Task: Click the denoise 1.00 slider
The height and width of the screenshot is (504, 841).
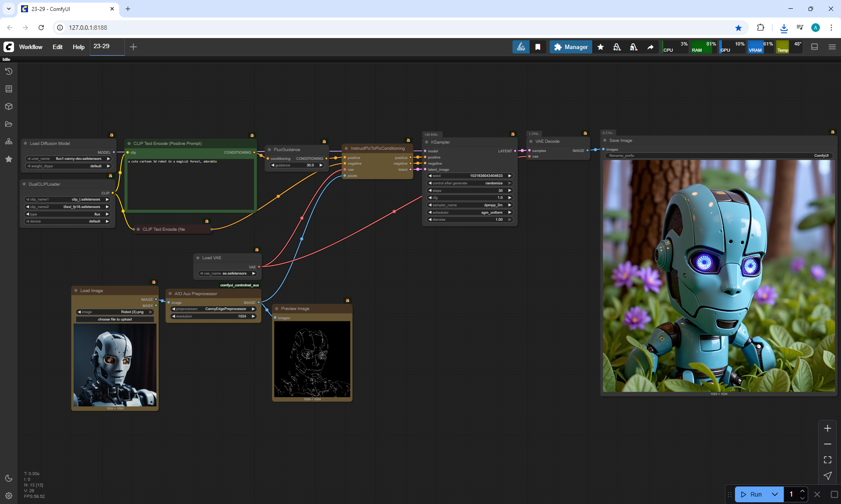Action: pyautogui.click(x=470, y=219)
